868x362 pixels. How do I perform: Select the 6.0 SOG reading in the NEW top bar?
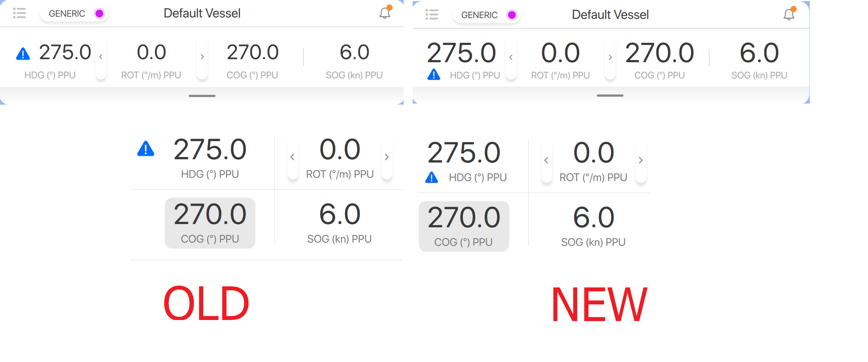pos(759,53)
